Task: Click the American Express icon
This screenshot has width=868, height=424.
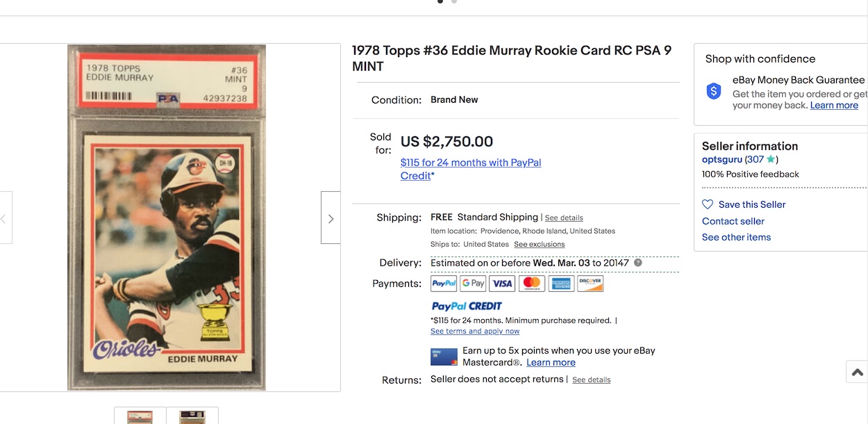Action: [561, 284]
